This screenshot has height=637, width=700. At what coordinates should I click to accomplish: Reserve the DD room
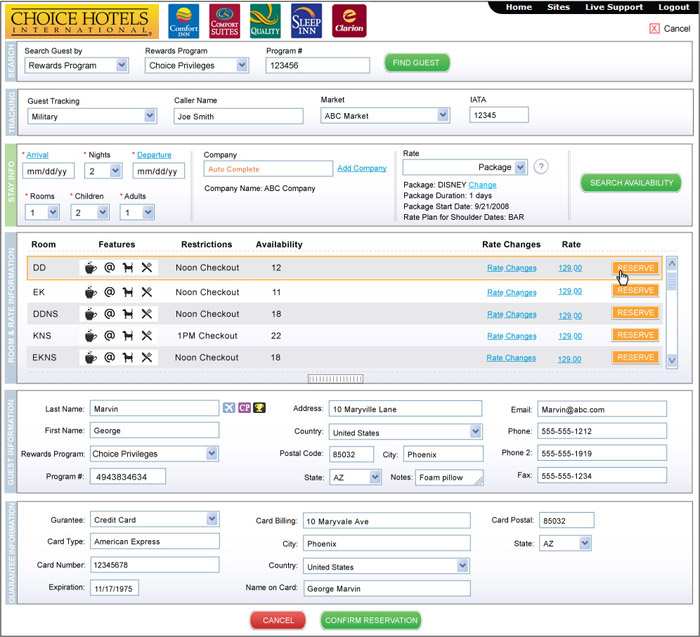(635, 268)
